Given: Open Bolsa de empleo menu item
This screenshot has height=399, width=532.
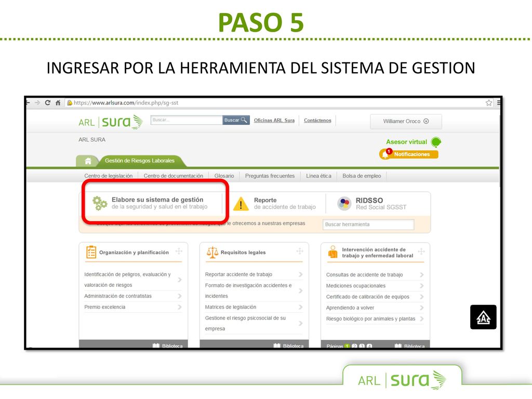Looking at the screenshot, I should point(362,176).
